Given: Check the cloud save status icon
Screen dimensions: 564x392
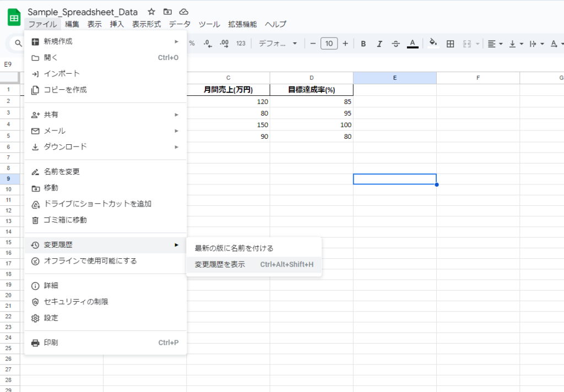Looking at the screenshot, I should click(x=184, y=12).
